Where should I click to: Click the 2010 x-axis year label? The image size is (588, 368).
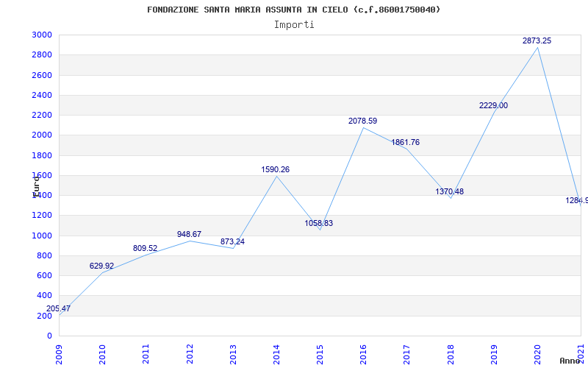tap(103, 354)
